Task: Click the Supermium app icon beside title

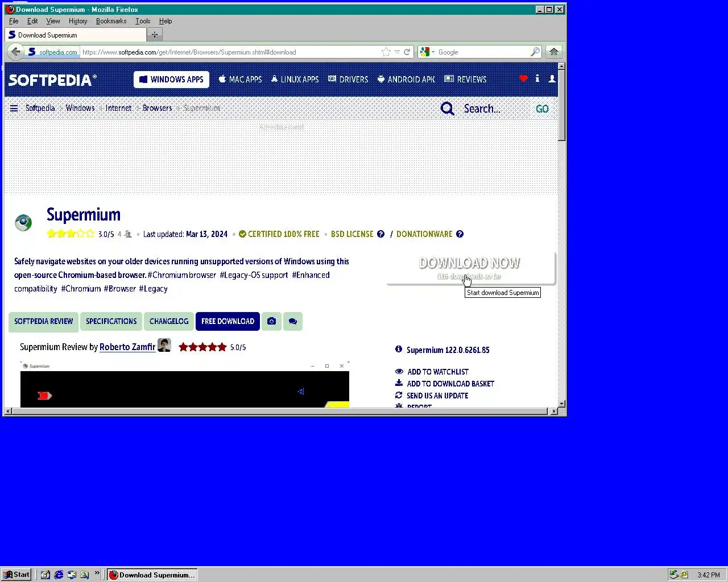Action: 23,222
